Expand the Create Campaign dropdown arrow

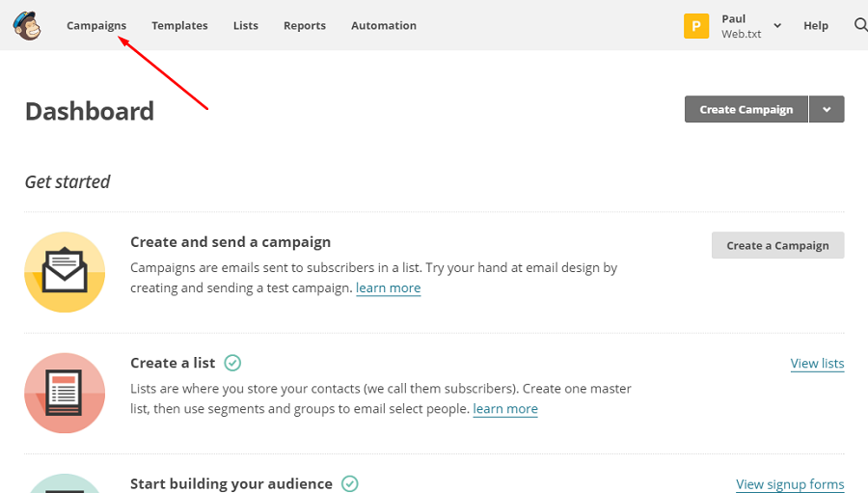(x=827, y=110)
